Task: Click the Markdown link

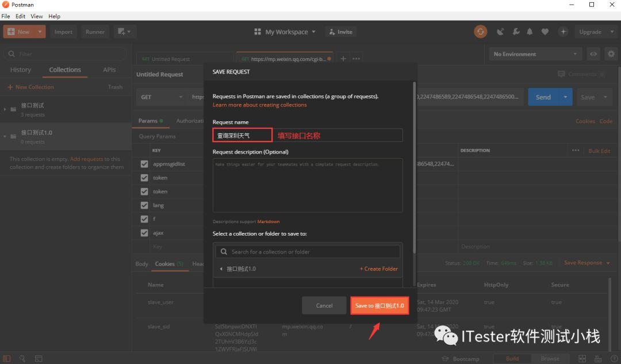Action: coord(268,221)
